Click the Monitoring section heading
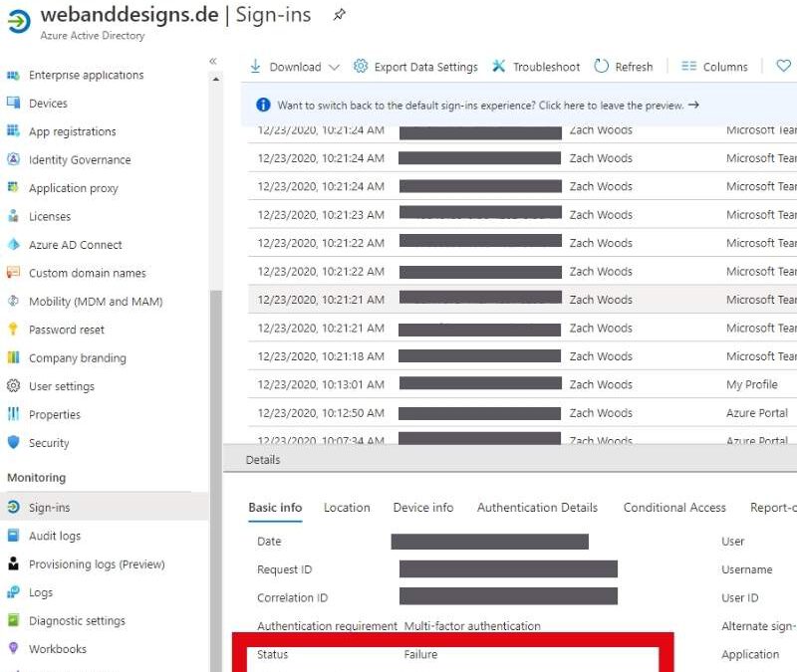The image size is (797, 672). tap(37, 478)
